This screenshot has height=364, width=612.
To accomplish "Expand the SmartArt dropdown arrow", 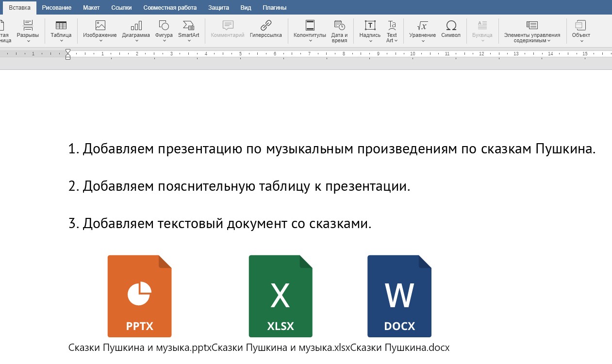I will pyautogui.click(x=189, y=41).
